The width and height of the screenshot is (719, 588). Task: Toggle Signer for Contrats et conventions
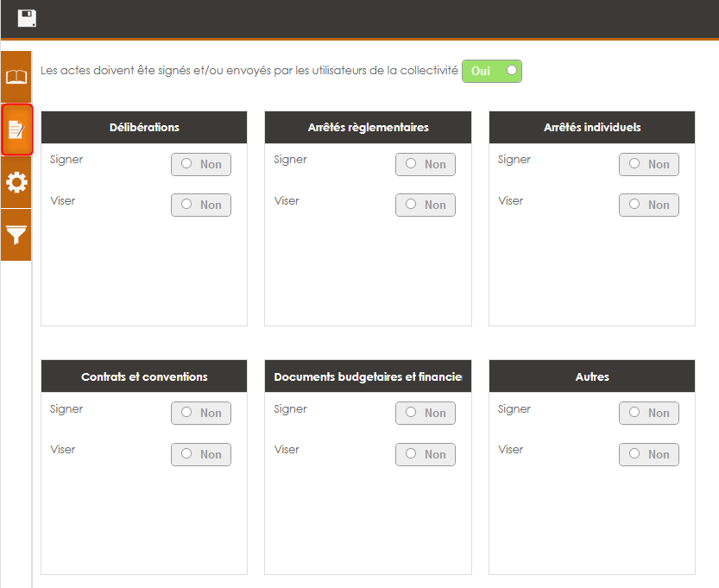tap(201, 413)
